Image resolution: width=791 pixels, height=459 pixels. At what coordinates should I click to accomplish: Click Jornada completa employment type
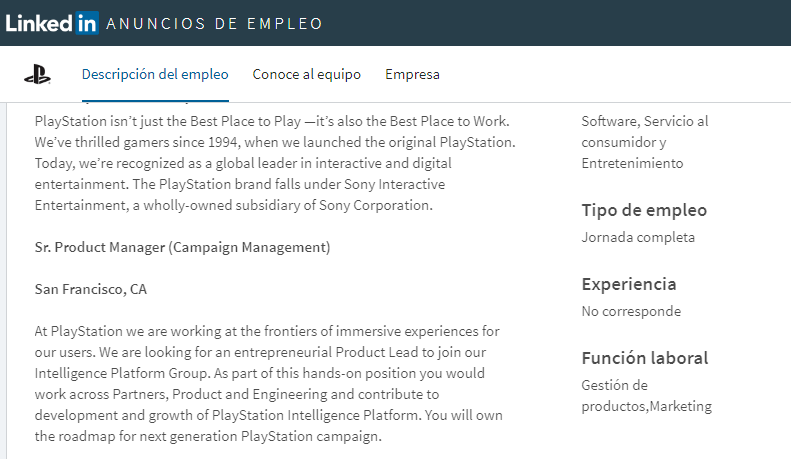(x=638, y=237)
